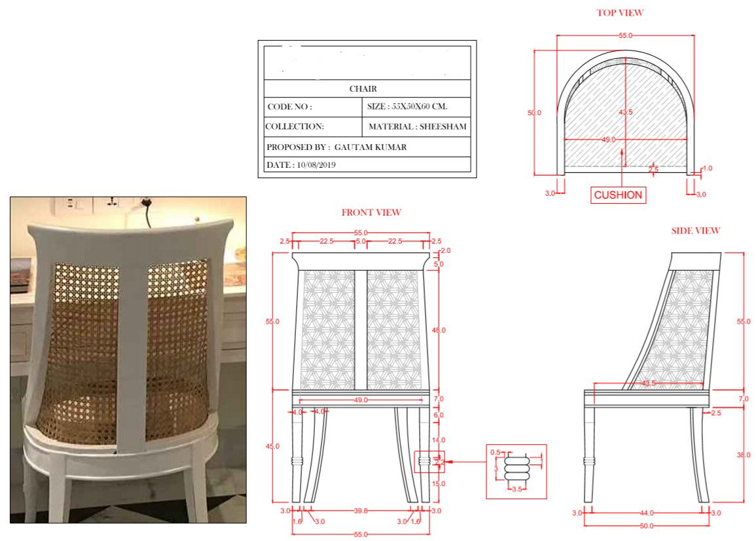Toggle the 55.0 width dimension line

[362, 231]
